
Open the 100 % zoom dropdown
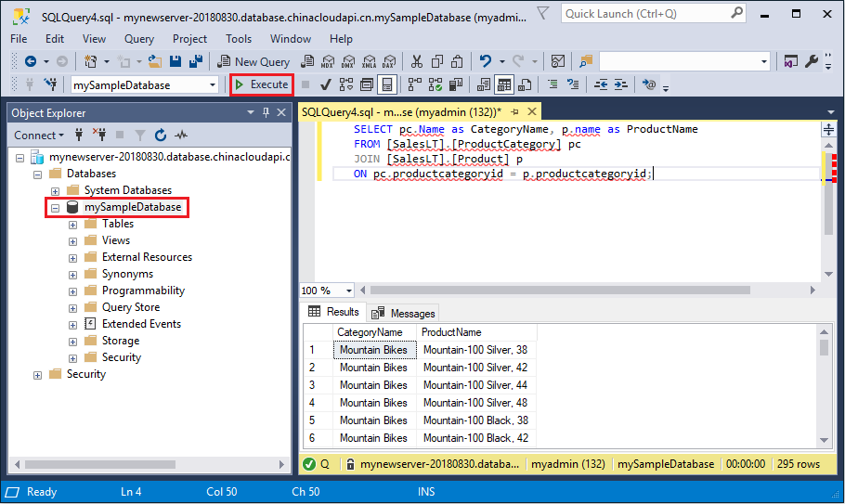tap(348, 291)
